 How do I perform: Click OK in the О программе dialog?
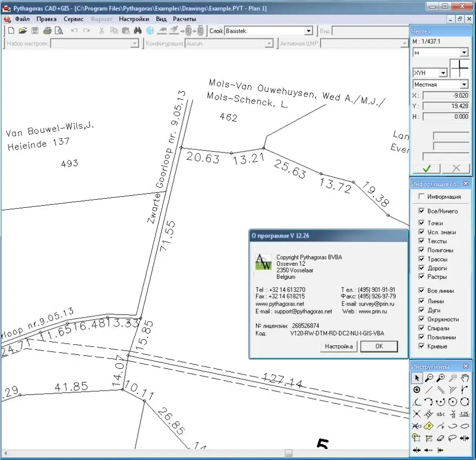[x=379, y=346]
